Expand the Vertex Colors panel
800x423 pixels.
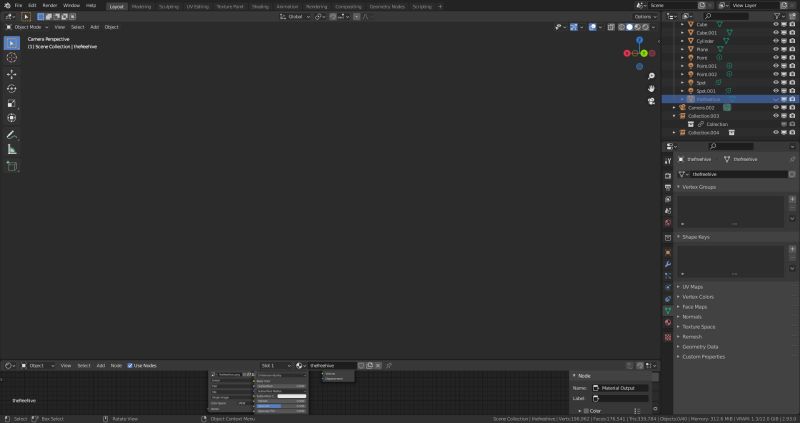[697, 297]
